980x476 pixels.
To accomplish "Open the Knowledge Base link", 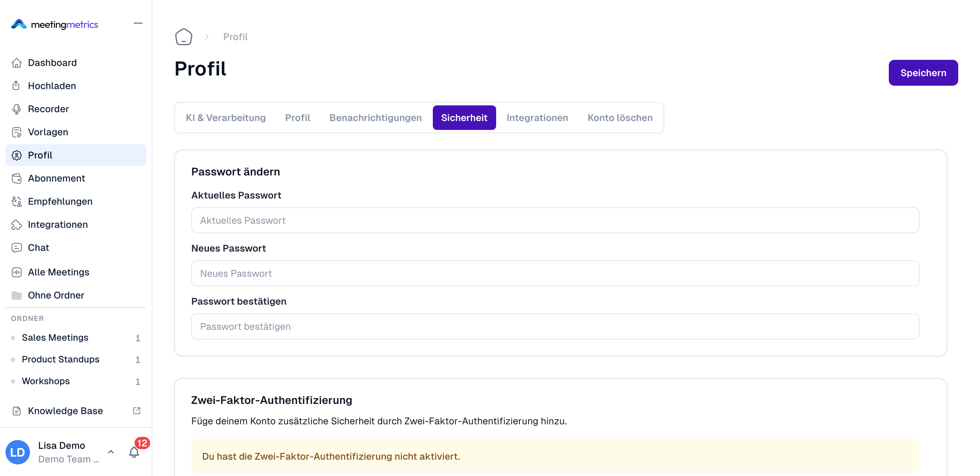I will [76, 411].
